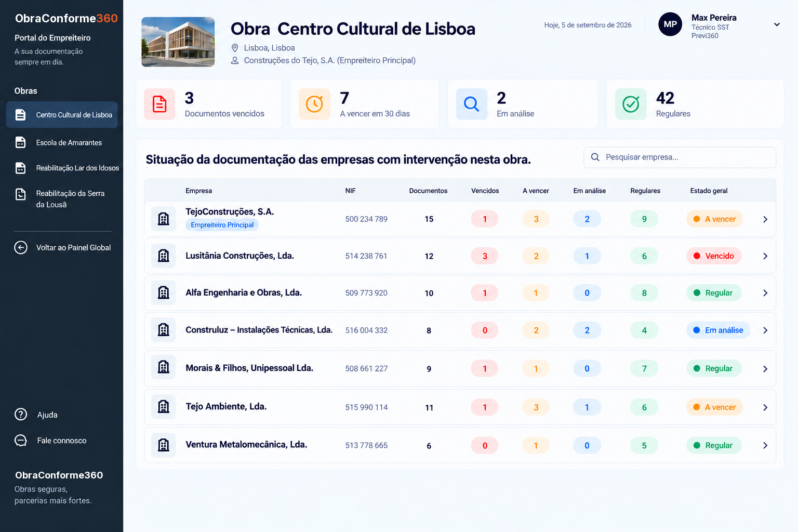This screenshot has width=798, height=532.
Task: Click the building icon for TejoConstruções, S.A.
Action: coord(164,219)
